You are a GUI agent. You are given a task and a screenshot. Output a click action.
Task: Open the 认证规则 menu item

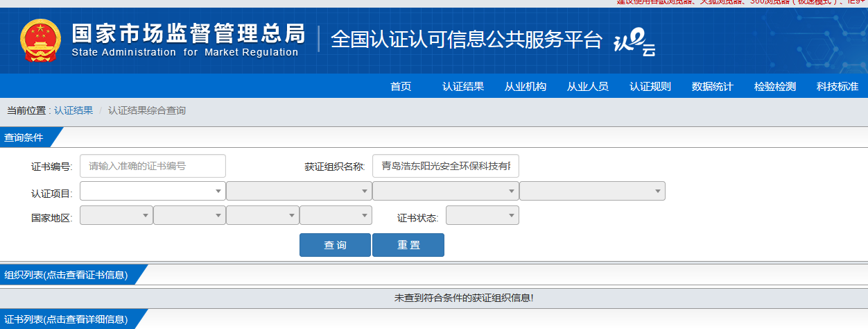[650, 86]
